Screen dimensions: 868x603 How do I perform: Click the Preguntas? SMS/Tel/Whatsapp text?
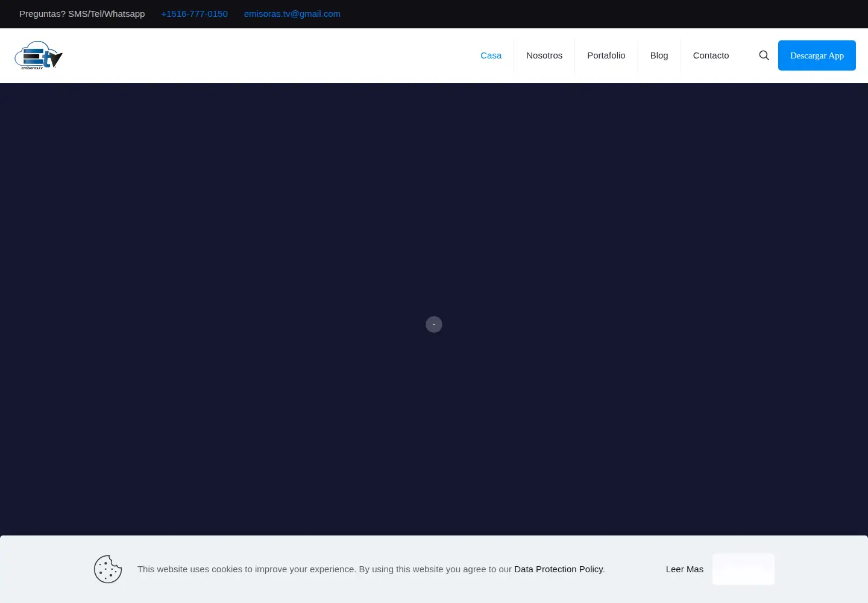tap(82, 14)
